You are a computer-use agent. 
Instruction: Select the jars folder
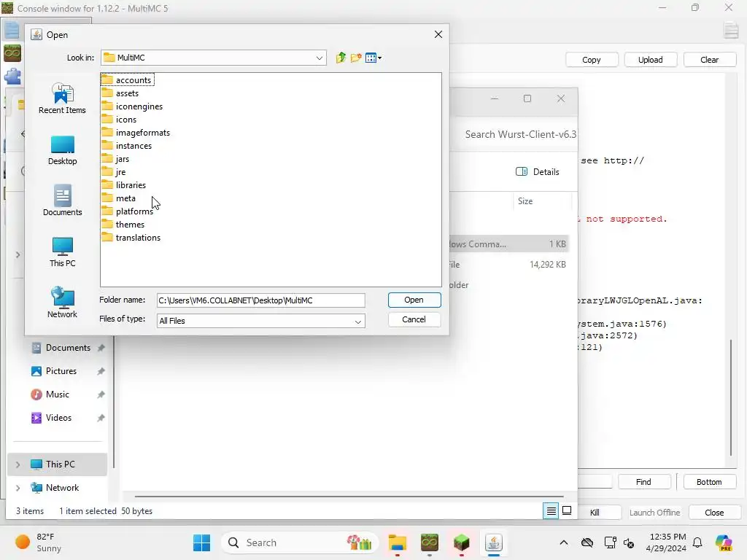(115, 159)
